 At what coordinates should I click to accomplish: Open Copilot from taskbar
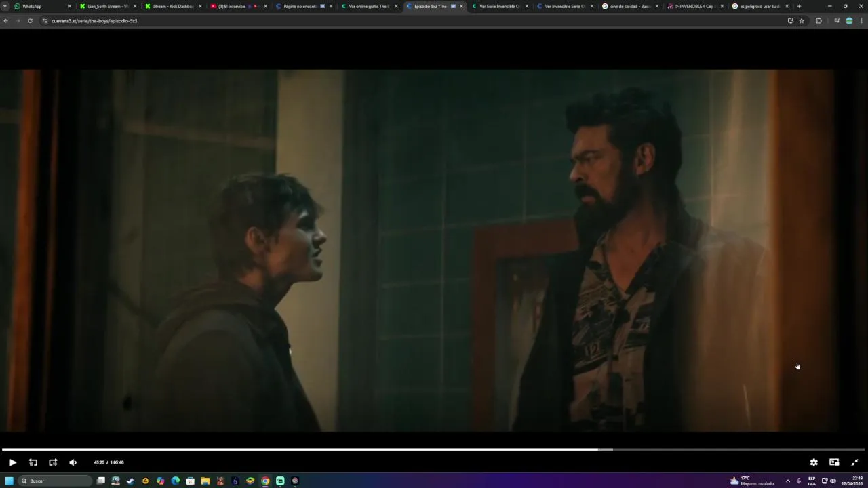[160, 481]
